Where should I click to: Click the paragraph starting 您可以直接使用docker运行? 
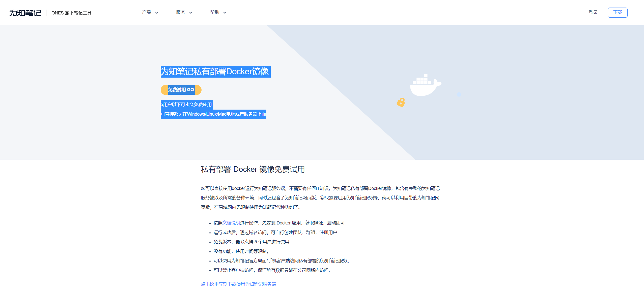click(x=320, y=198)
